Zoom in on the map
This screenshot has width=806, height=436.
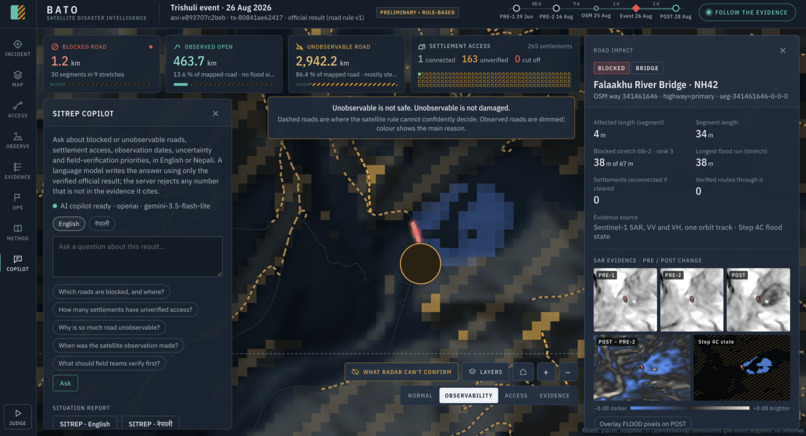pos(545,372)
